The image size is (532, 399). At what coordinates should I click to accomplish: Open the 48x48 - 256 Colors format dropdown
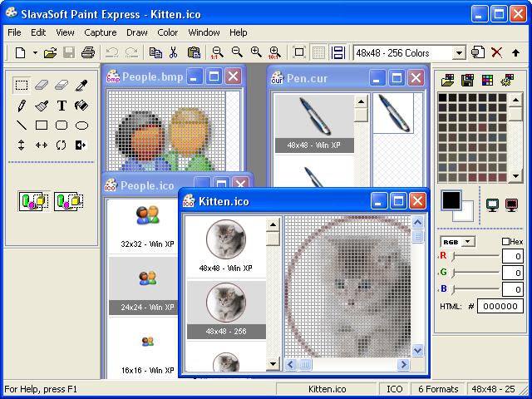[x=458, y=52]
